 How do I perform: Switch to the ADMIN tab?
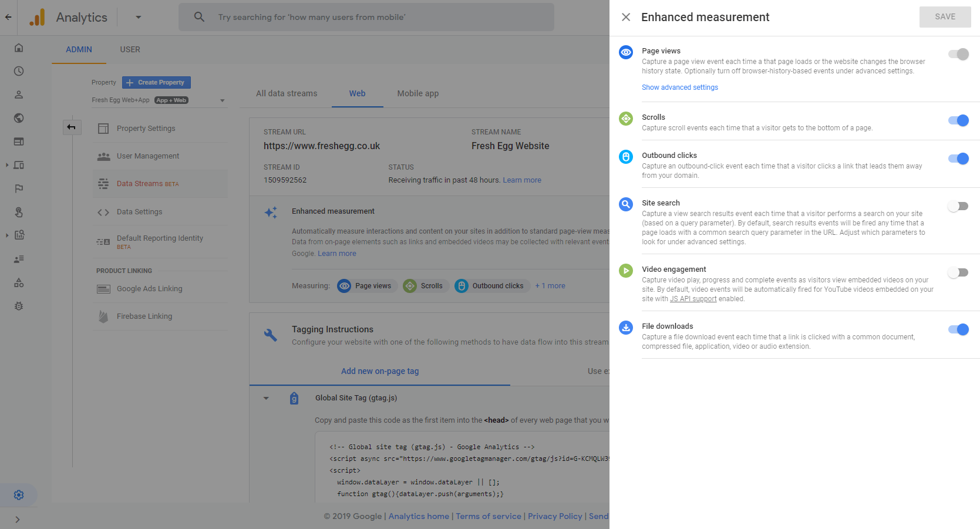click(x=79, y=49)
